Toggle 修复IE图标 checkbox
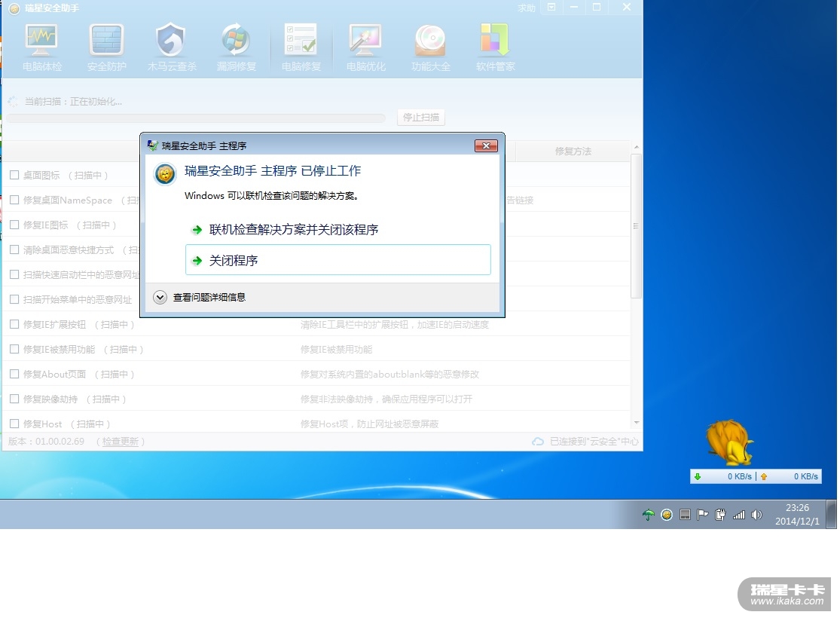 14,225
